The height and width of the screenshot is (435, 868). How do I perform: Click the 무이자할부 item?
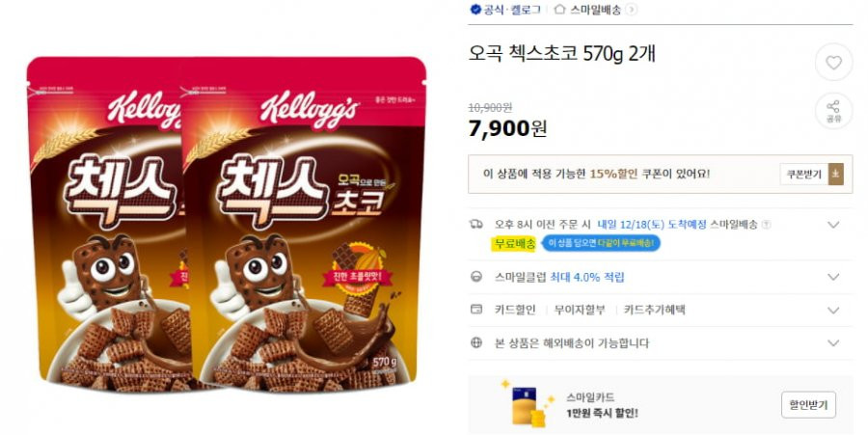tap(580, 310)
